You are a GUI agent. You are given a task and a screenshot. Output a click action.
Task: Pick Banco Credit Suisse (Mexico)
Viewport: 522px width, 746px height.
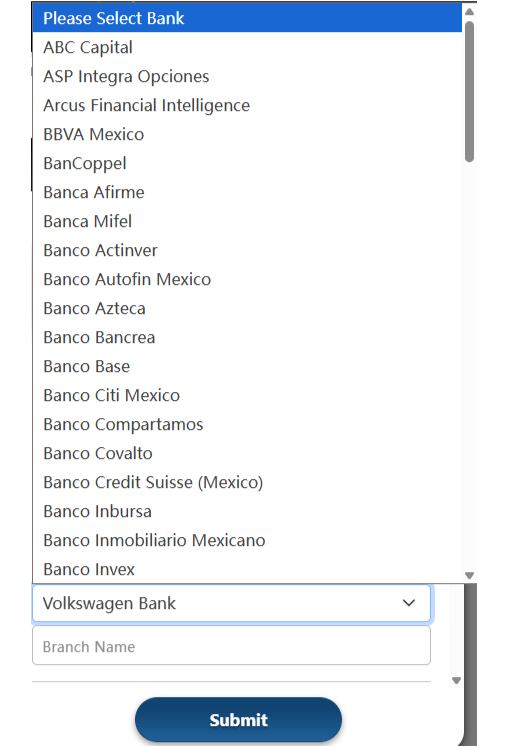pos(247,482)
